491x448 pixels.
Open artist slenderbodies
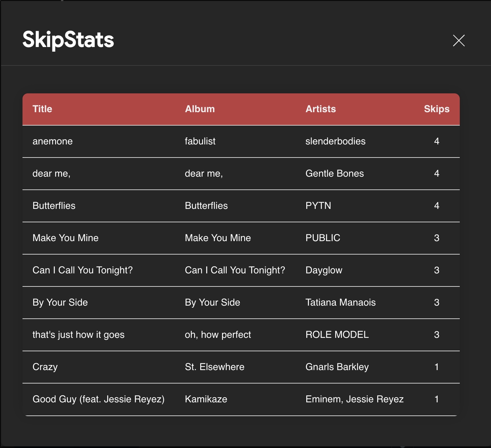tap(335, 141)
